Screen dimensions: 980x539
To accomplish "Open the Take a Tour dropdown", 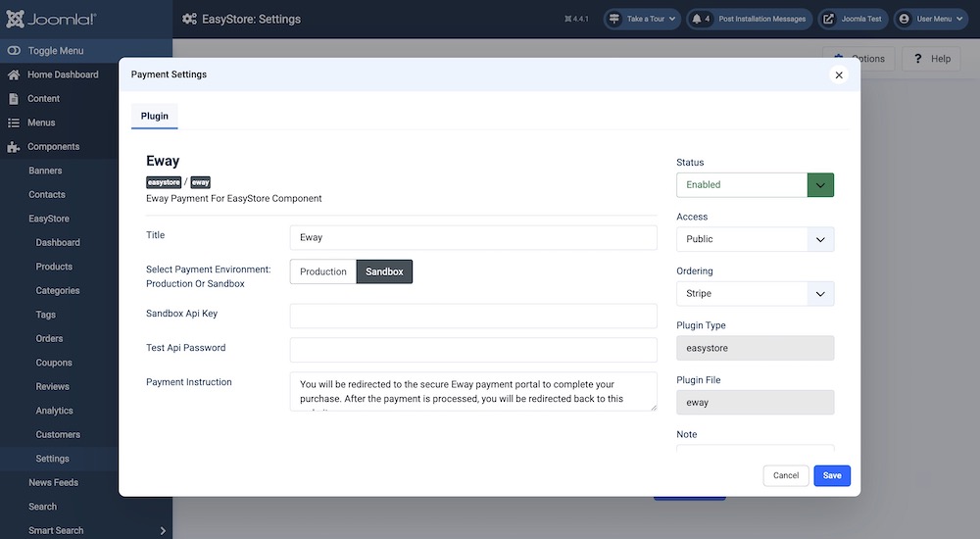I will [x=642, y=19].
